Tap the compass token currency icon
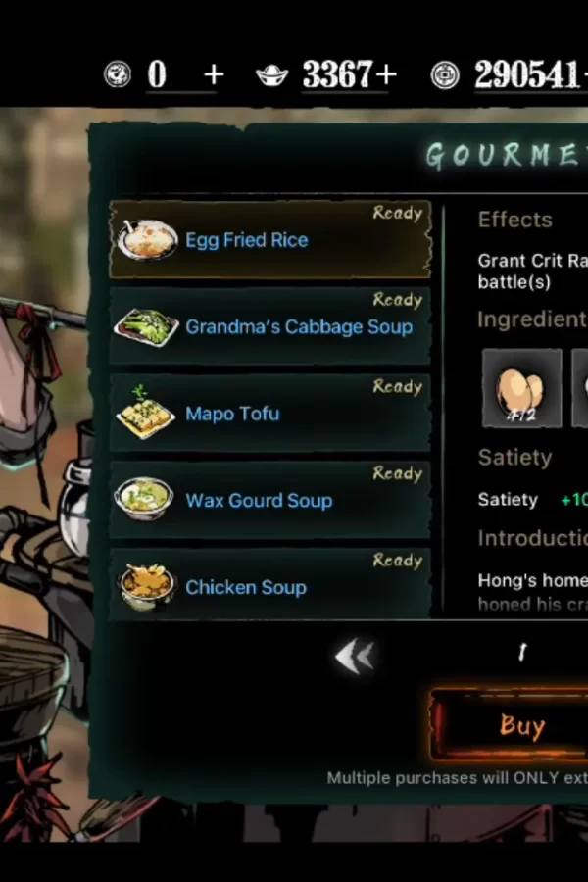Screen dimensions: 588x882 (x=118, y=74)
